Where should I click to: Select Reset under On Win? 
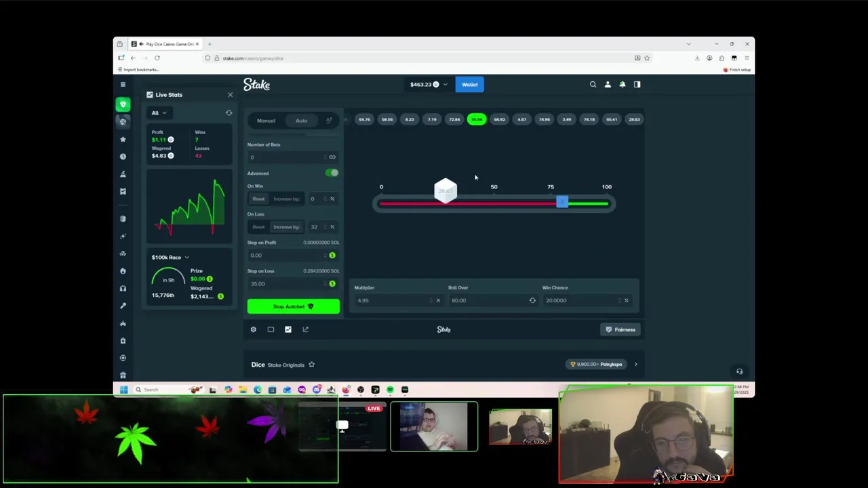258,199
